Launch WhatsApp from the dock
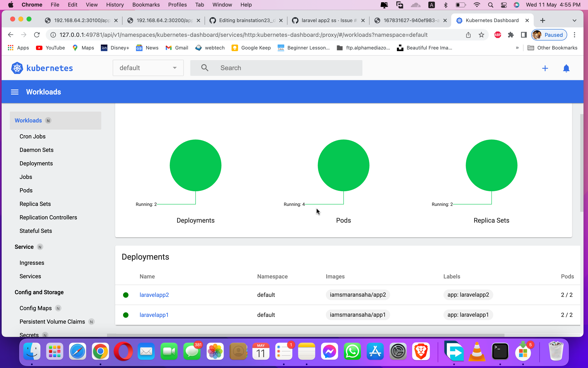The width and height of the screenshot is (588, 368). [x=352, y=351]
